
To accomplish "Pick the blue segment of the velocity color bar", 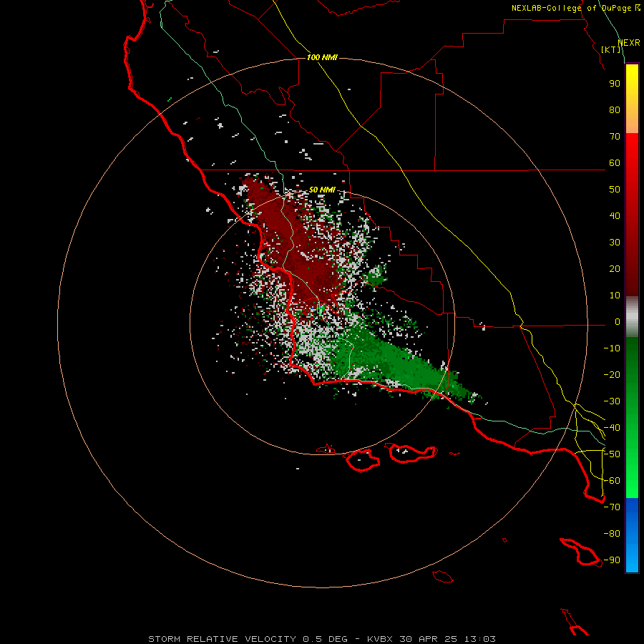I will point(632,535).
